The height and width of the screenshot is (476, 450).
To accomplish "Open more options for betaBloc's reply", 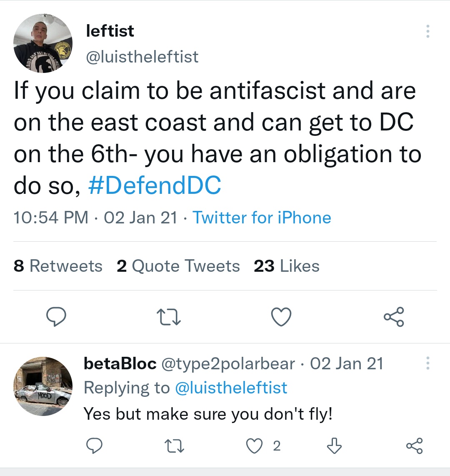I will (x=428, y=363).
